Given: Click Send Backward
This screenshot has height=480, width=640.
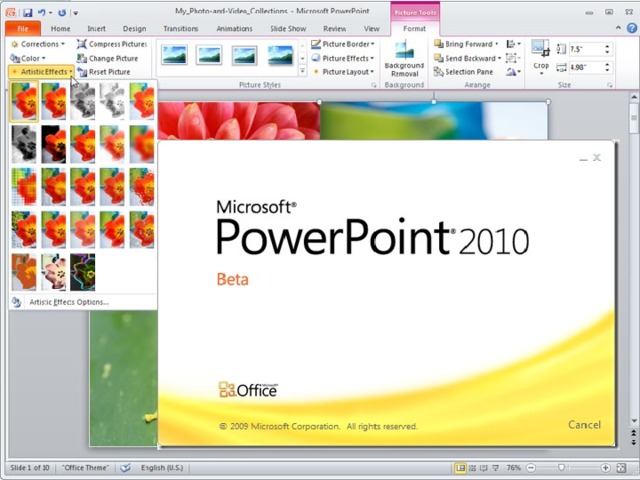Looking at the screenshot, I should (467, 58).
